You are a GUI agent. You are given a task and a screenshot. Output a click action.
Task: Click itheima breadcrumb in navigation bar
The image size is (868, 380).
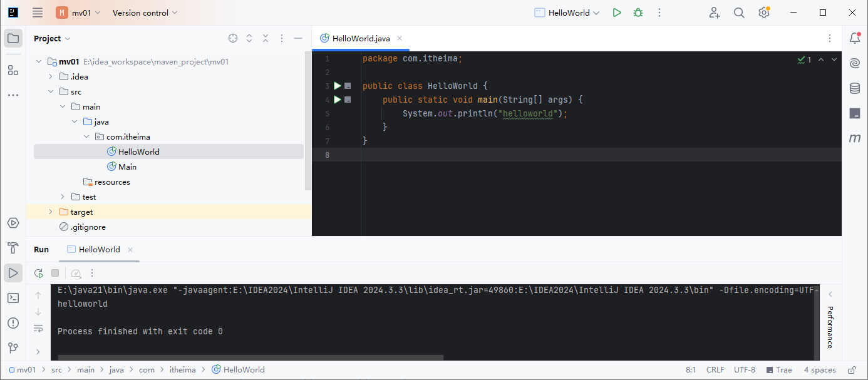(183, 370)
